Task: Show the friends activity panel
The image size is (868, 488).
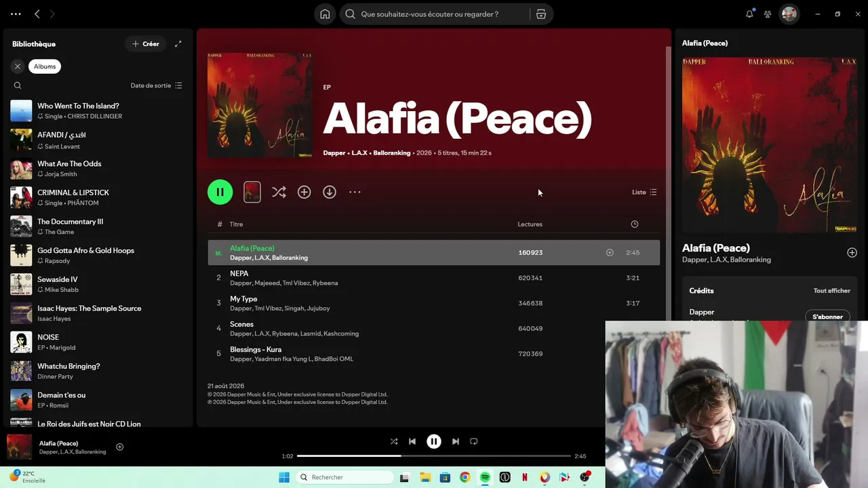Action: click(768, 14)
